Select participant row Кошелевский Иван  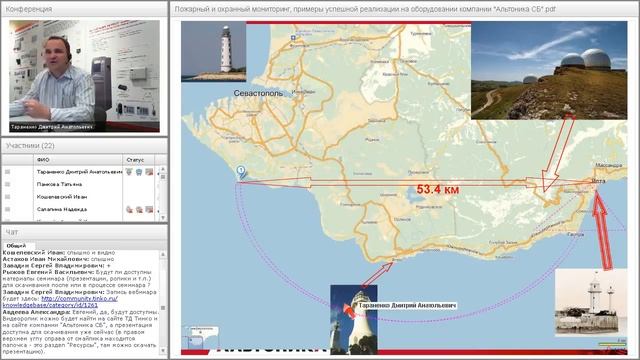click(x=80, y=197)
